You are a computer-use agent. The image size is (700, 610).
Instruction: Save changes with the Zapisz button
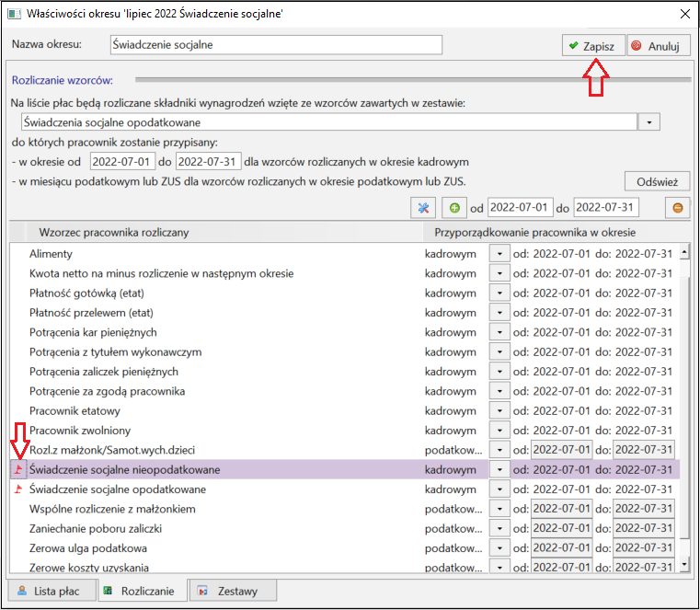[x=593, y=46]
